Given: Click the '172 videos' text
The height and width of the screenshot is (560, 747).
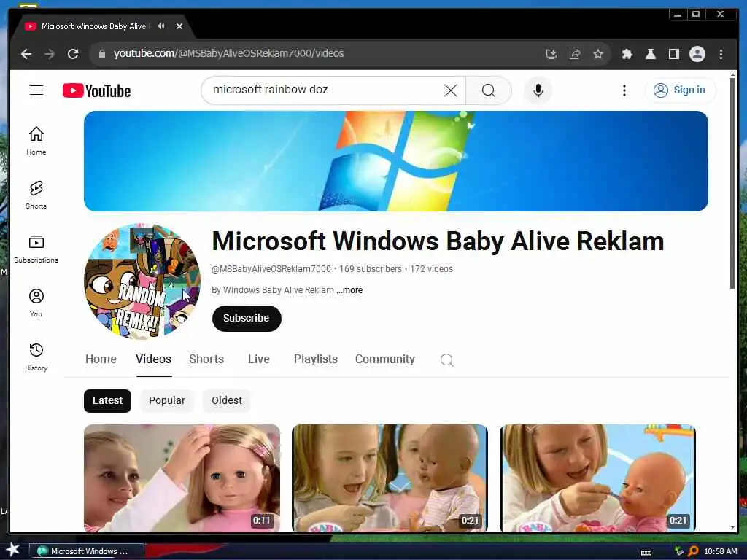Looking at the screenshot, I should pyautogui.click(x=431, y=269).
